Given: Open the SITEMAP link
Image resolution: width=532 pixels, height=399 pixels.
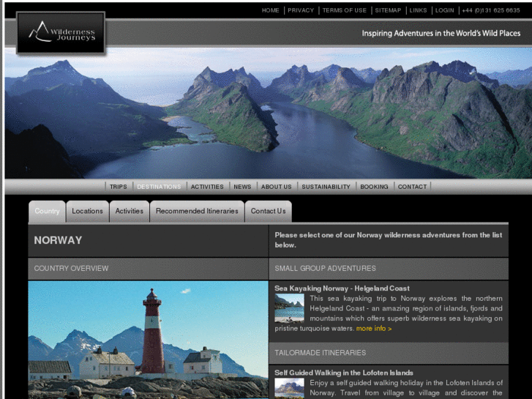Looking at the screenshot, I should 388,10.
